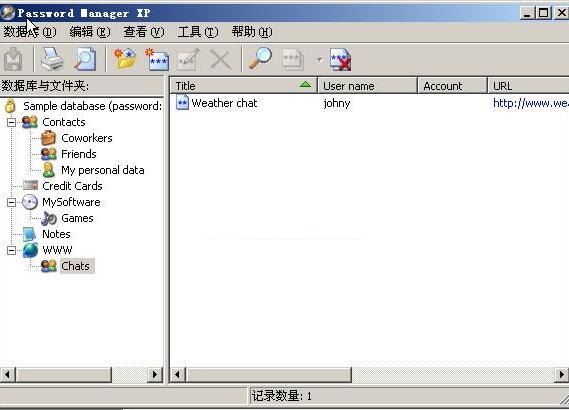Click the Password Manager XP title bar icon
This screenshot has width=569, height=410.
tap(8, 13)
